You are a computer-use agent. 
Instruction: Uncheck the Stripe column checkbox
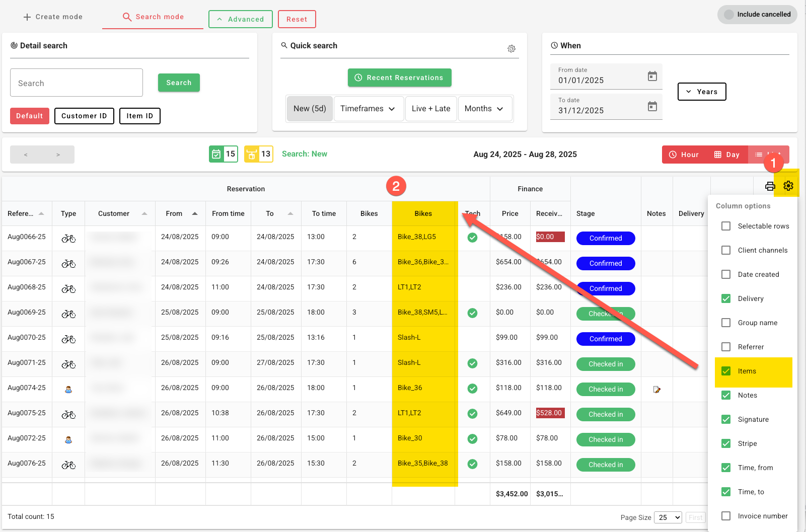726,443
